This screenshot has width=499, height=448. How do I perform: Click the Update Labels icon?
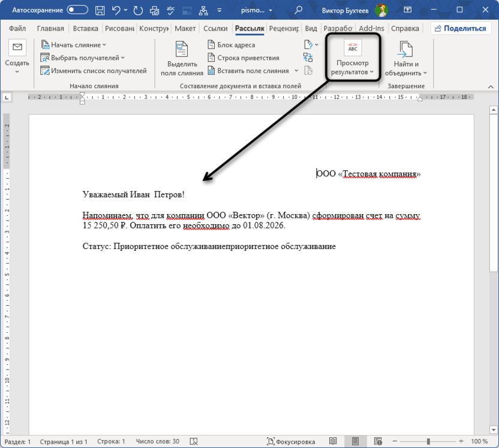click(308, 71)
